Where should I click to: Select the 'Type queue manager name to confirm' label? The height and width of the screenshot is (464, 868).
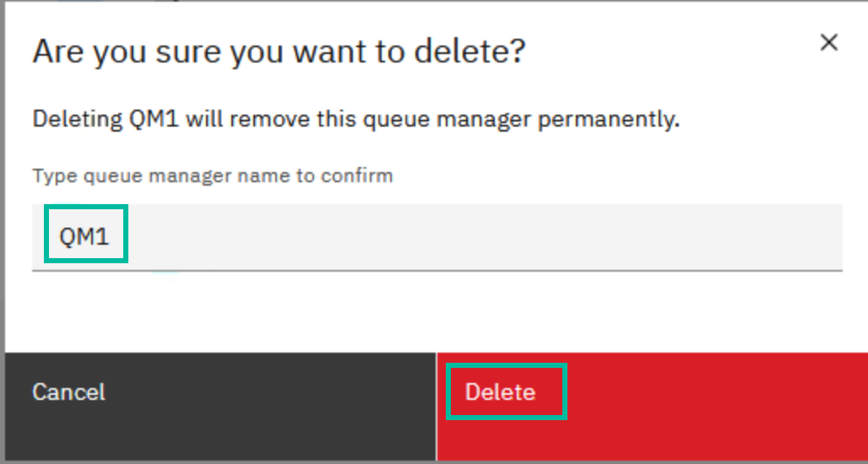(x=213, y=175)
